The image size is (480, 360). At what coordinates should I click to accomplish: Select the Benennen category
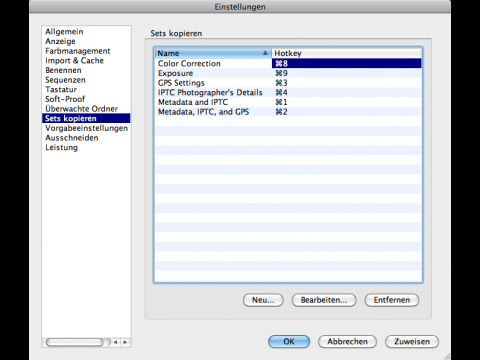(86, 70)
